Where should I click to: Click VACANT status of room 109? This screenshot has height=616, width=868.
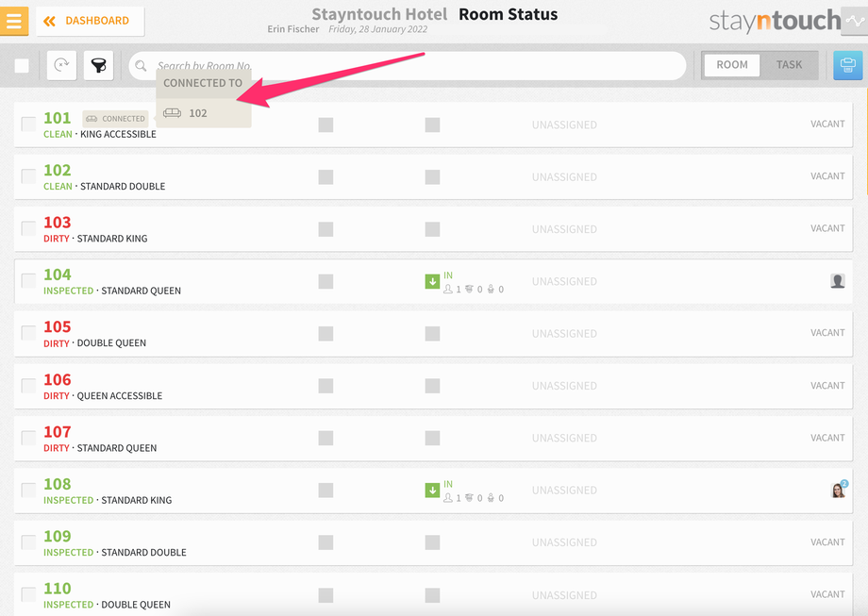pos(827,541)
